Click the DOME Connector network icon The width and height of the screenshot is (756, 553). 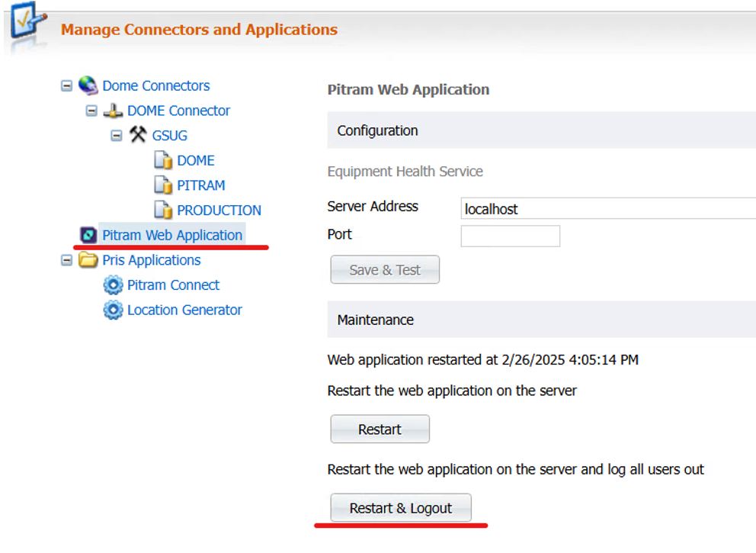[113, 111]
